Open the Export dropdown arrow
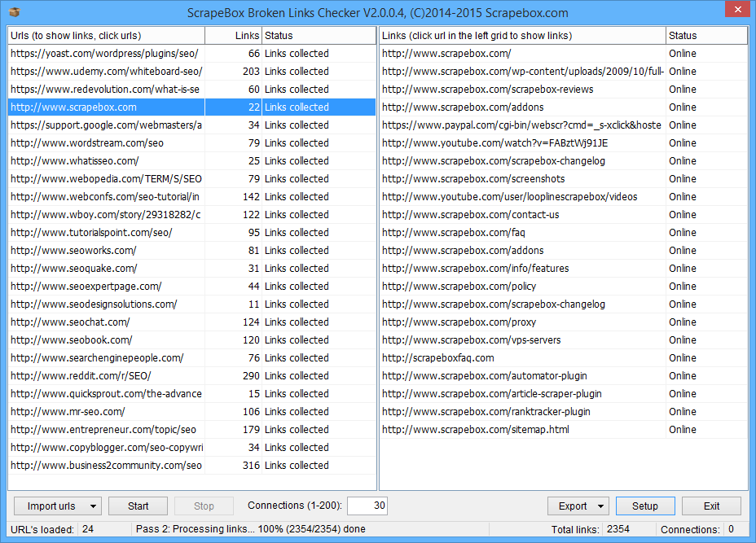Image resolution: width=756 pixels, height=543 pixels. pos(600,506)
